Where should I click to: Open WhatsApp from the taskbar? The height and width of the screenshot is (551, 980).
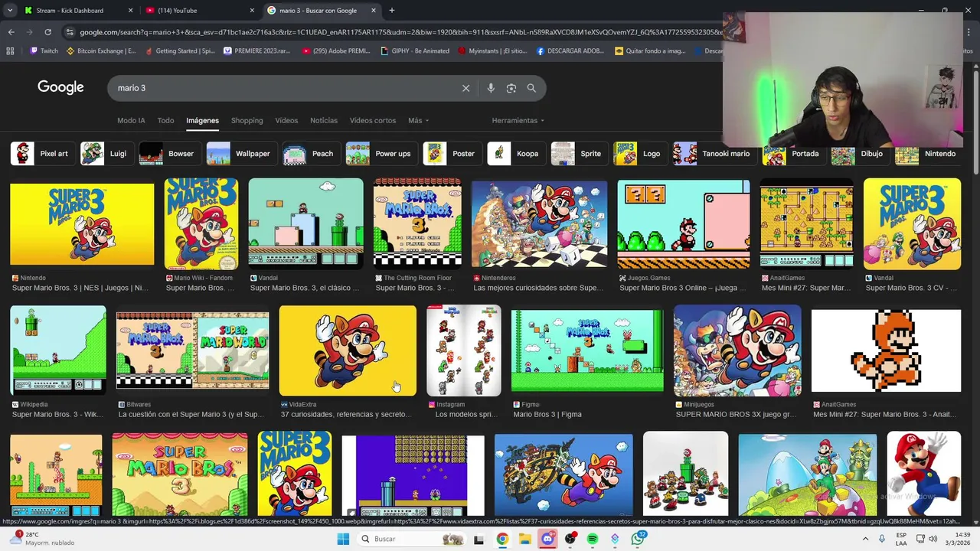point(639,539)
